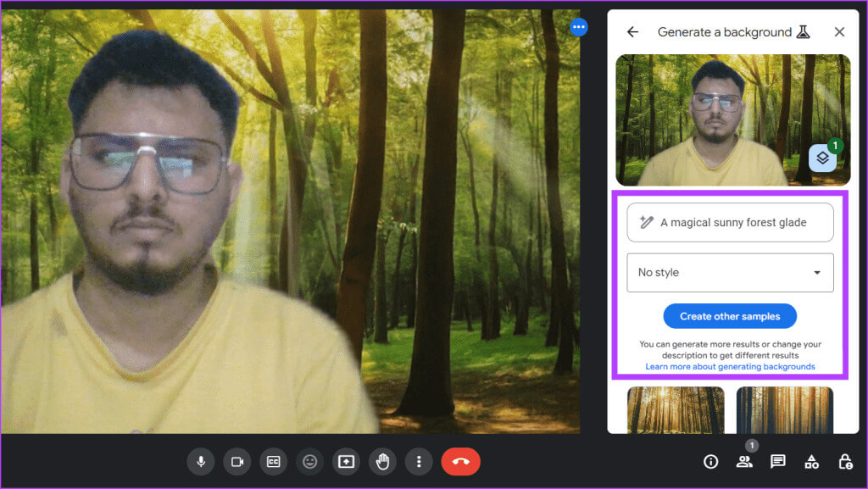Image resolution: width=868 pixels, height=489 pixels.
Task: Open the emoji reactions button
Action: click(310, 461)
